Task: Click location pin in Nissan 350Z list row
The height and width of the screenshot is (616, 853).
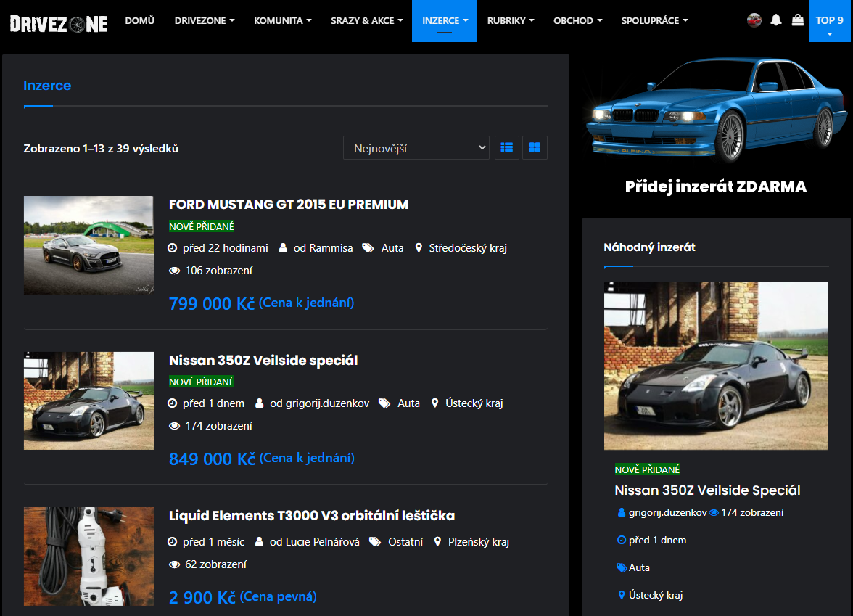Action: [434, 403]
